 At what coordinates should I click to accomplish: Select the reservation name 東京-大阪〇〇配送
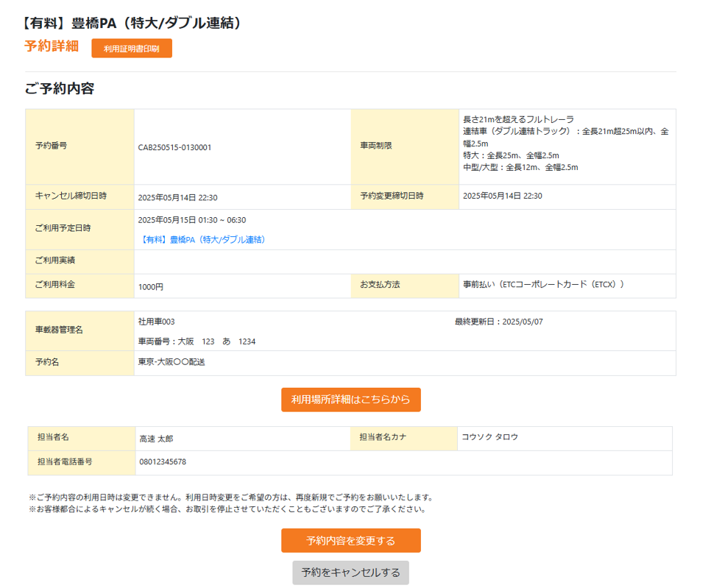(172, 363)
